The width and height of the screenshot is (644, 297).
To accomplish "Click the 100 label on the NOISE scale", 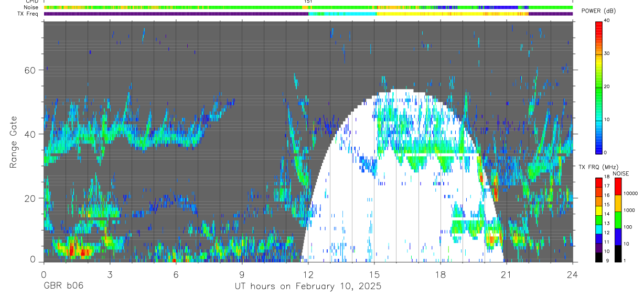I will pos(627,227).
